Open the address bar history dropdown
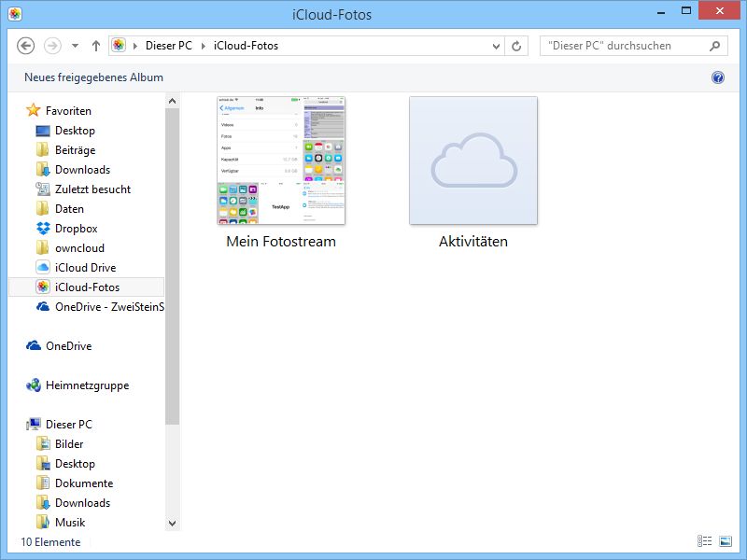This screenshot has height=560, width=747. 496,46
